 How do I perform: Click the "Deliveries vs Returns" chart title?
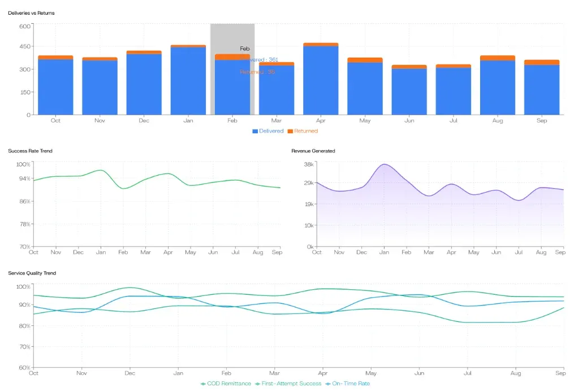coord(31,13)
